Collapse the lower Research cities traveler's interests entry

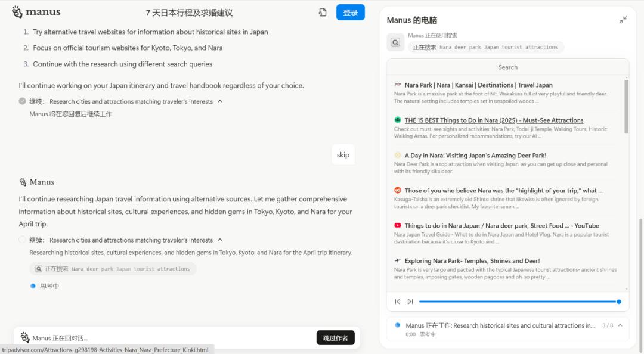click(219, 240)
